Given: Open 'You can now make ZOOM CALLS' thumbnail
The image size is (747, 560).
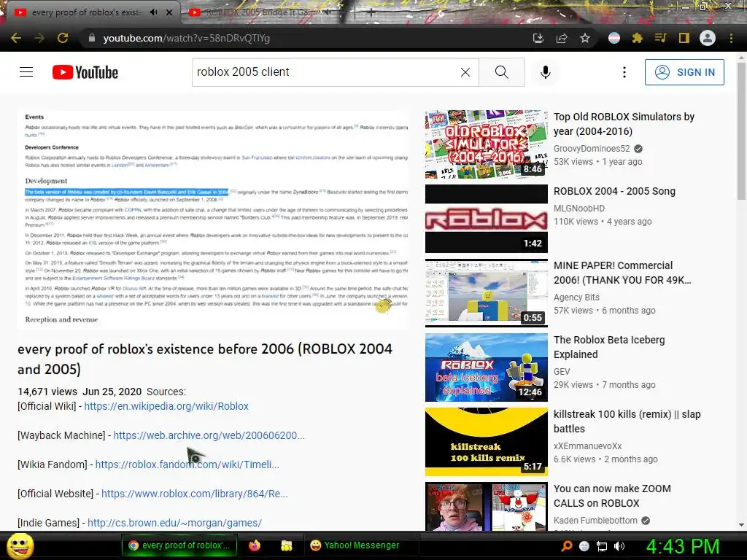Looking at the screenshot, I should tap(487, 507).
